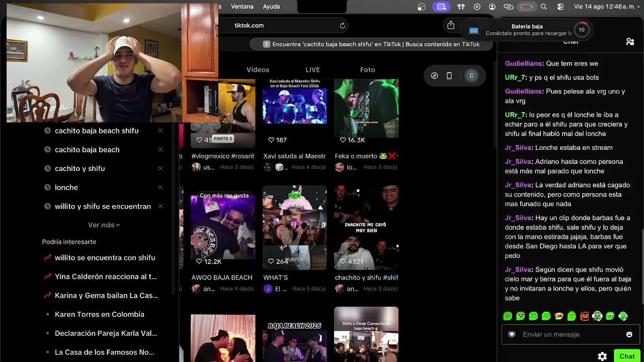644x362 pixels.
Task: Insert the red angry emote
Action: [585, 316]
